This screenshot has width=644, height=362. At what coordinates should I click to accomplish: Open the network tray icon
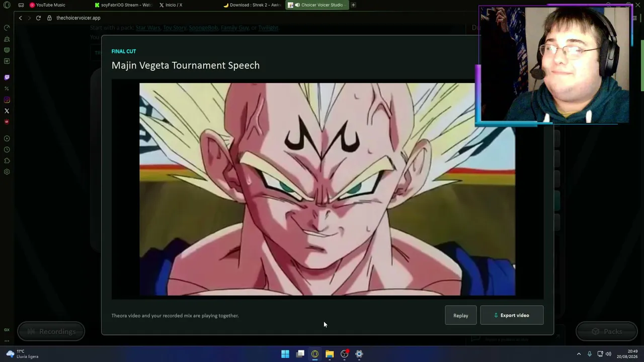coord(600,354)
